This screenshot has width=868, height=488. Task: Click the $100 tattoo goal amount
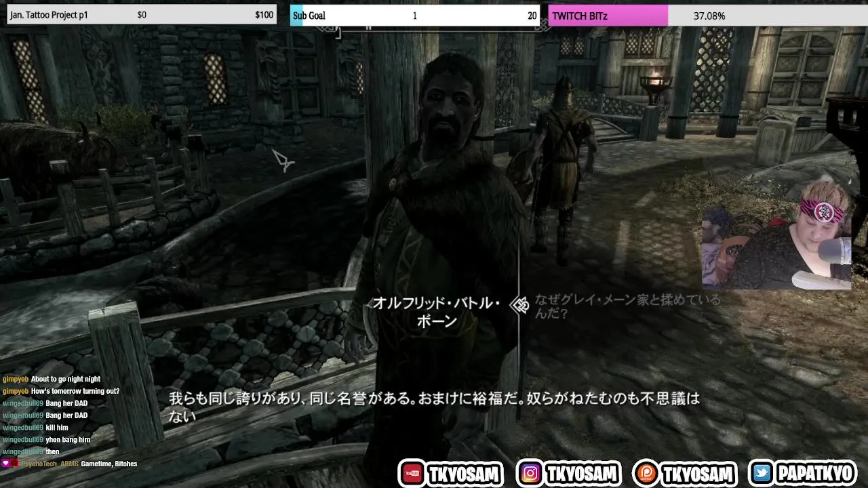click(264, 15)
